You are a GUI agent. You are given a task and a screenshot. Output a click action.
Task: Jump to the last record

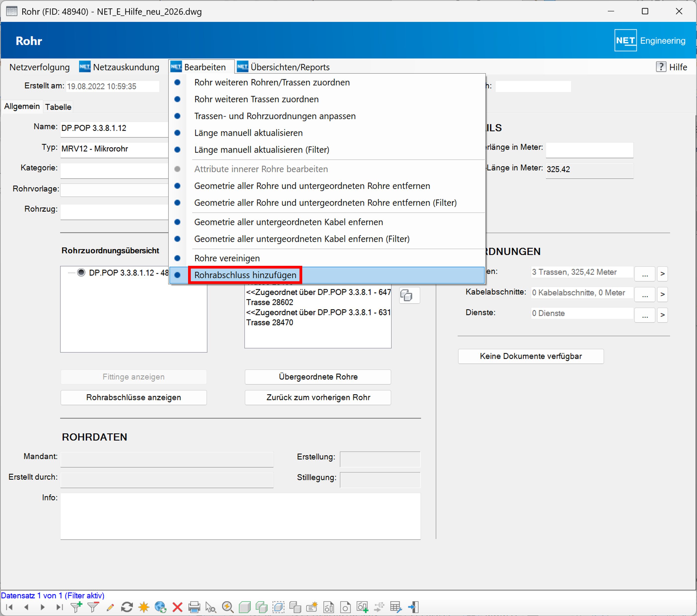(60, 607)
